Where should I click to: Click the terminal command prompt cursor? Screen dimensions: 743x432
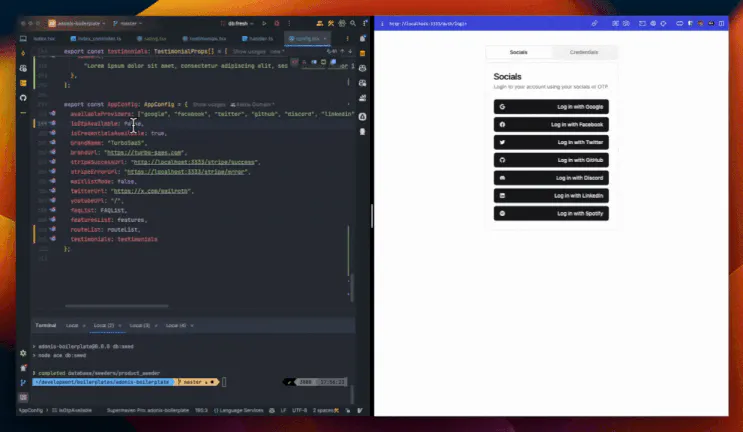coord(224,382)
